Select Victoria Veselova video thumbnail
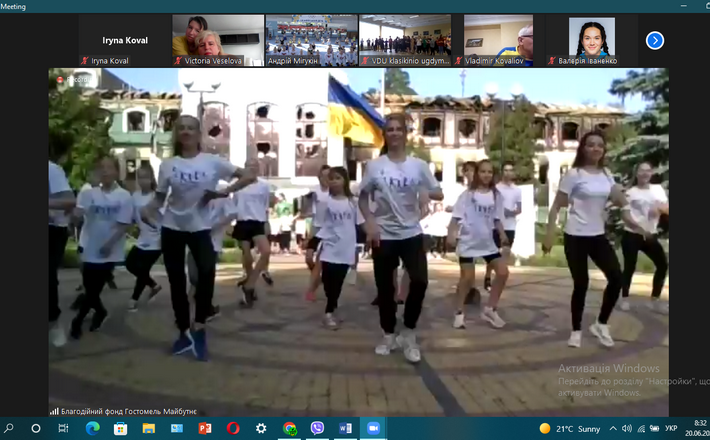This screenshot has width=710, height=440. (216, 39)
